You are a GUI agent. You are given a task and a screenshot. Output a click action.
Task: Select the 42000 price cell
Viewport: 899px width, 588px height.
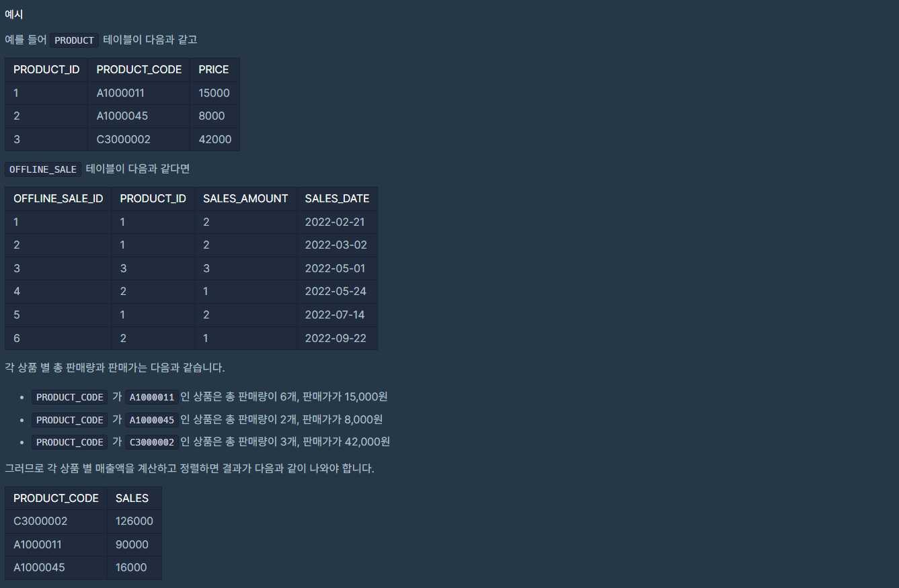tap(214, 140)
